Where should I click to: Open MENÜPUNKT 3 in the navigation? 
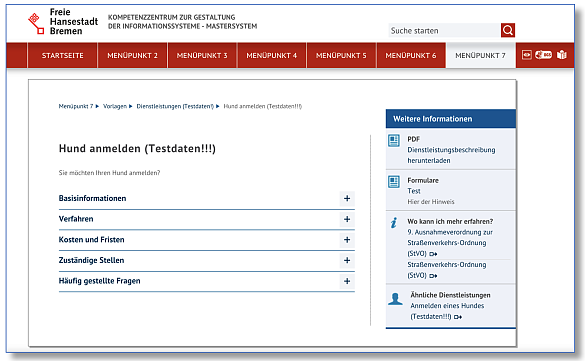point(202,55)
